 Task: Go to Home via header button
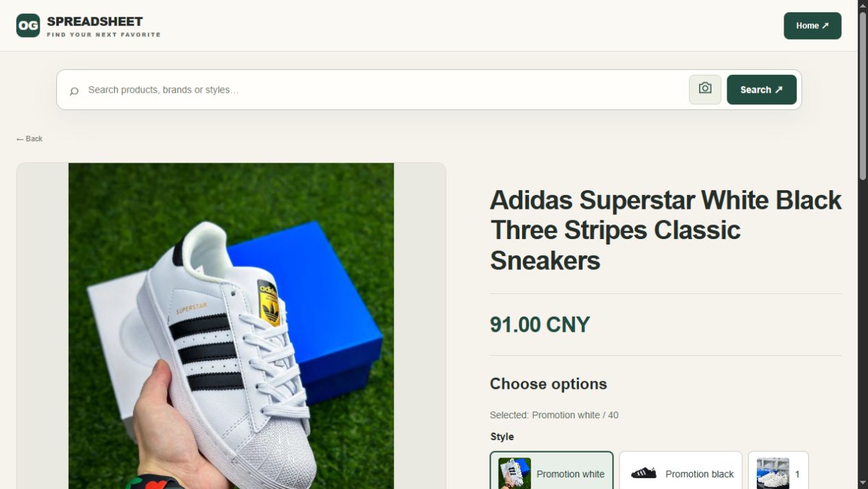(x=812, y=25)
